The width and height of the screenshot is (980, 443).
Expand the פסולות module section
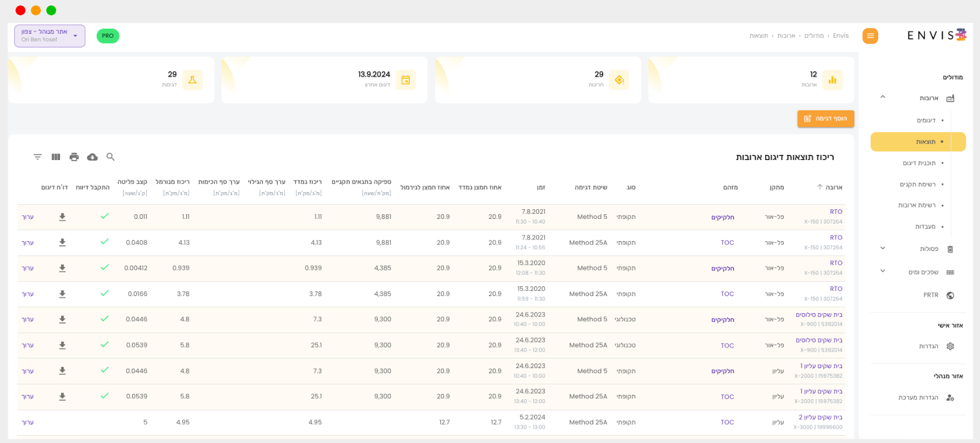pyautogui.click(x=883, y=249)
